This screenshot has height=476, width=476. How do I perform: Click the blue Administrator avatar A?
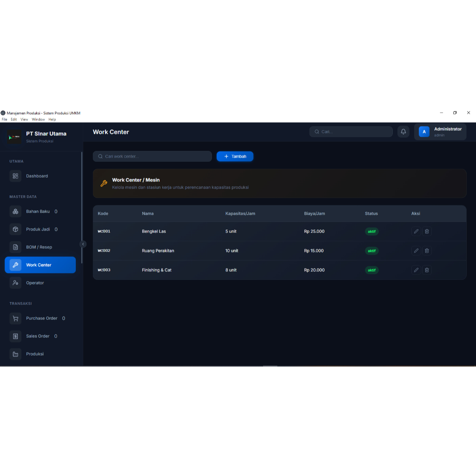coord(424,132)
